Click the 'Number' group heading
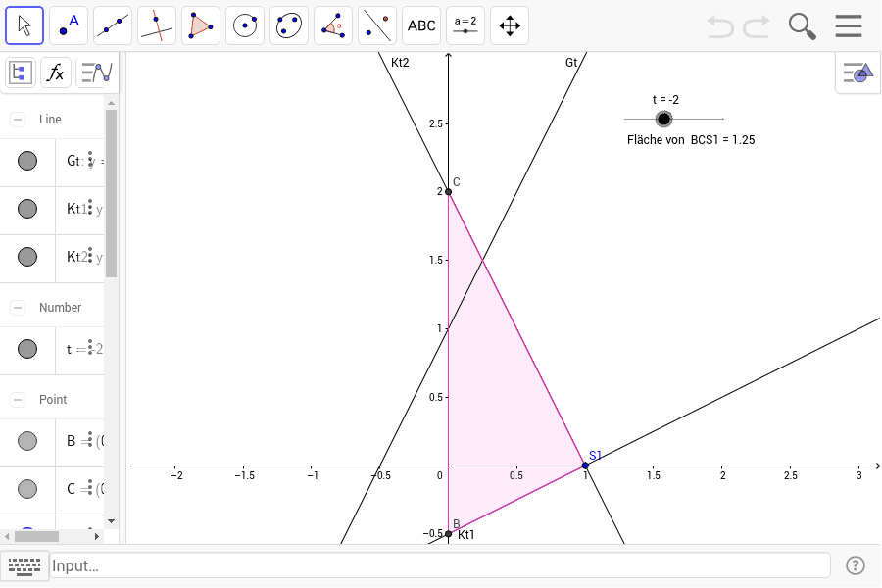Viewport: 882px width, 588px height. (60, 307)
